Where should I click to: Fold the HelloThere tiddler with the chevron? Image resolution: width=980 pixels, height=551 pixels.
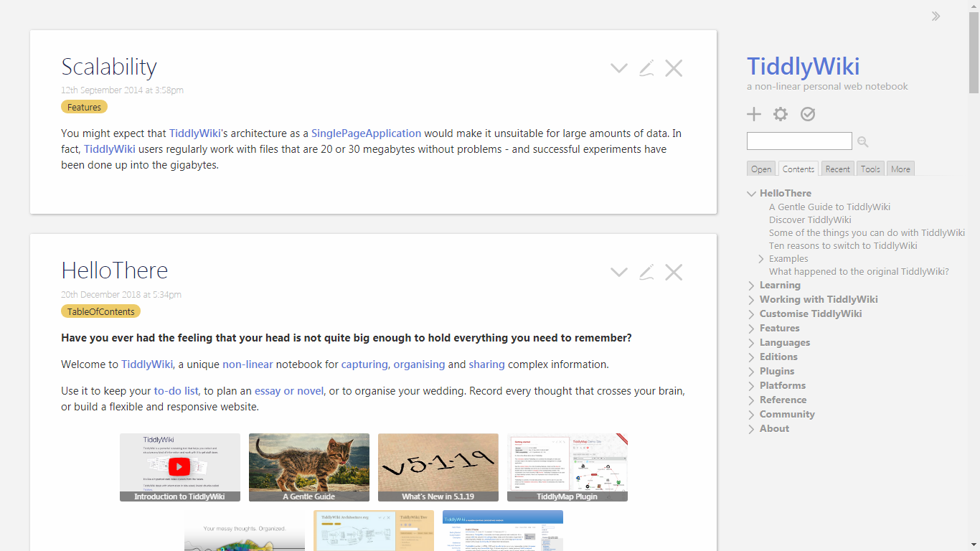click(x=618, y=272)
